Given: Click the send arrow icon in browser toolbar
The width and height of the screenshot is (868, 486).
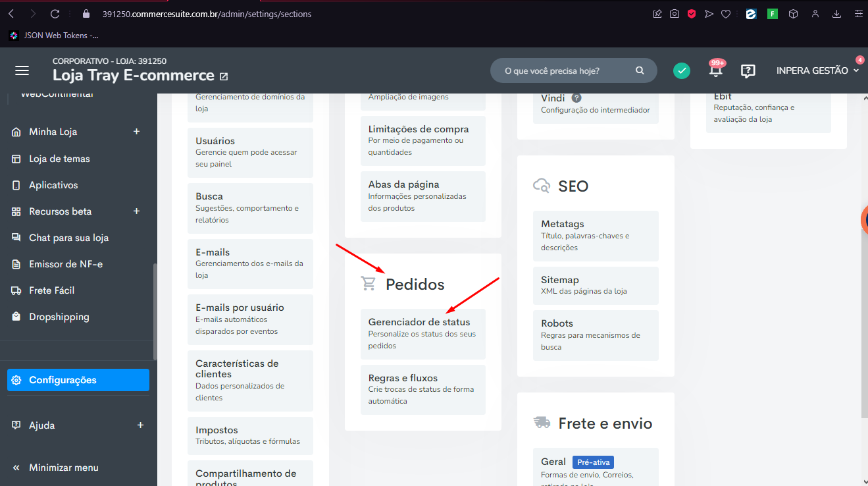Looking at the screenshot, I should click(x=709, y=13).
